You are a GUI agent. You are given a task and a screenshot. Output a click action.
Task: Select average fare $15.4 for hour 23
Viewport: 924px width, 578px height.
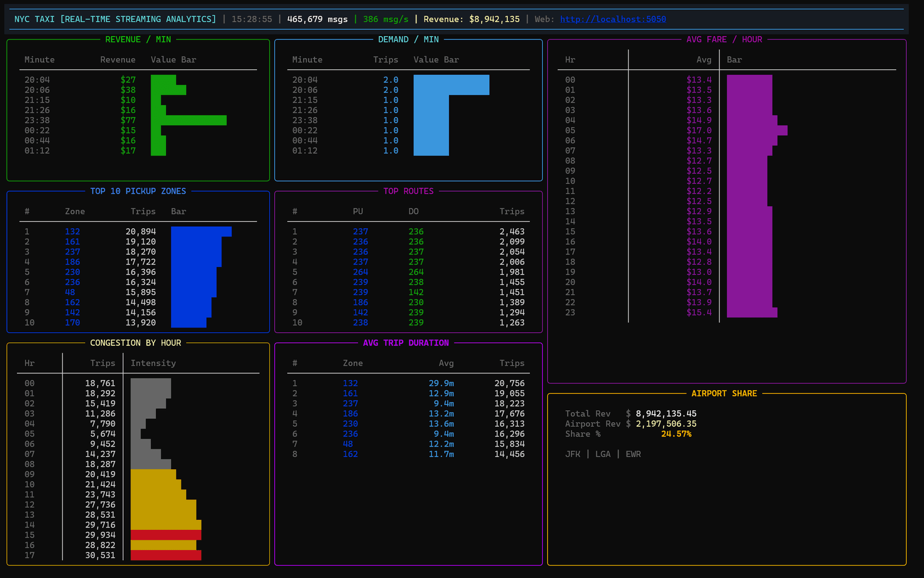pos(699,313)
